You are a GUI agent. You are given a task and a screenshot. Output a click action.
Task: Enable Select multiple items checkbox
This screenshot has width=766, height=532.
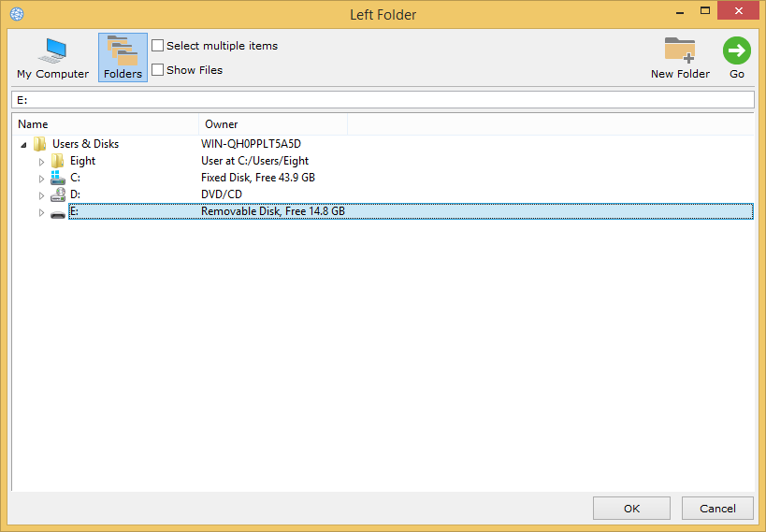(x=158, y=46)
